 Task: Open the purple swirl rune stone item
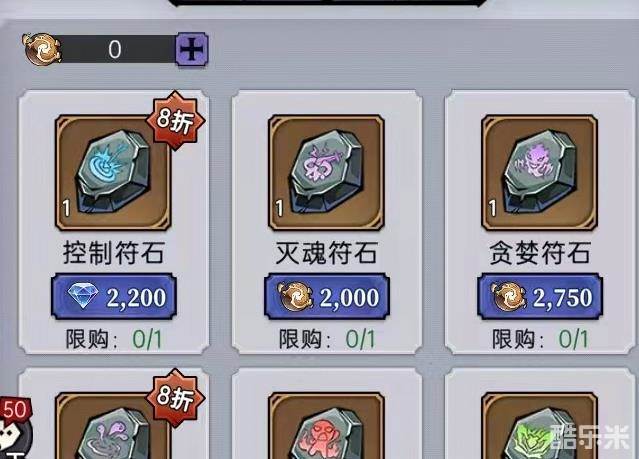pos(113,426)
